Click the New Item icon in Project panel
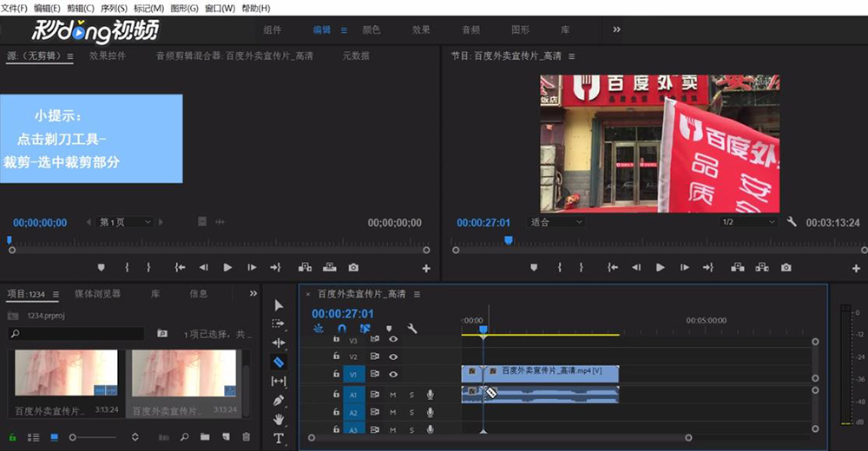The width and height of the screenshot is (868, 451). coord(226,436)
